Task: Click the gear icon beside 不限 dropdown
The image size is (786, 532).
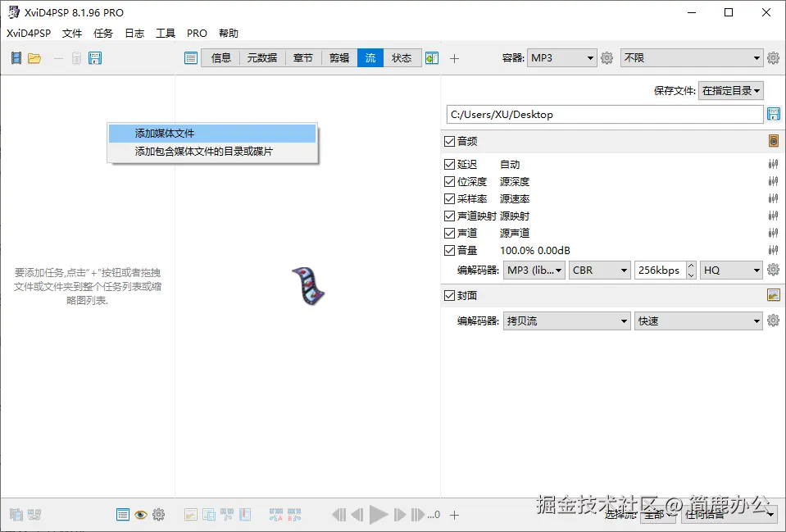Action: point(773,58)
